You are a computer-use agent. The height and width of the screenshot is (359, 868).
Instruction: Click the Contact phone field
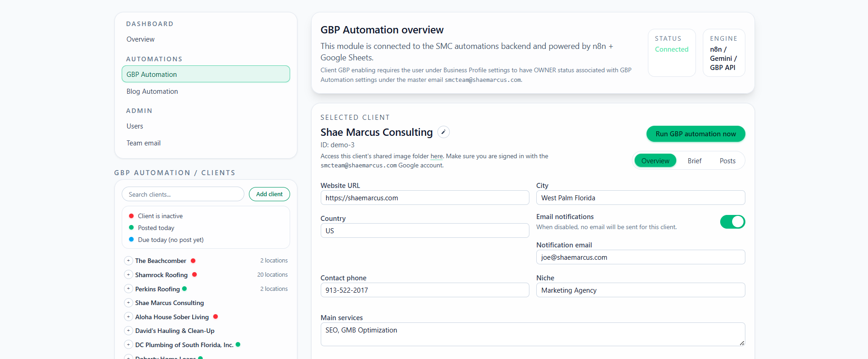point(425,290)
